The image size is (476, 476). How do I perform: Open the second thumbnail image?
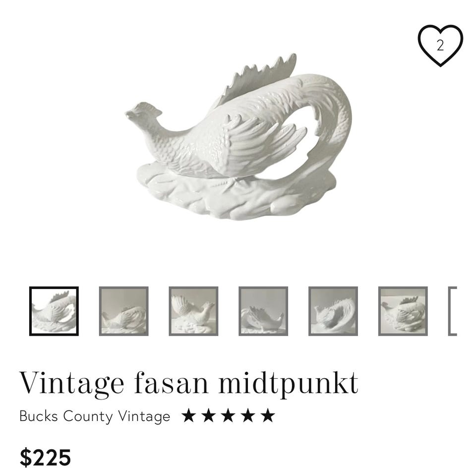click(124, 311)
